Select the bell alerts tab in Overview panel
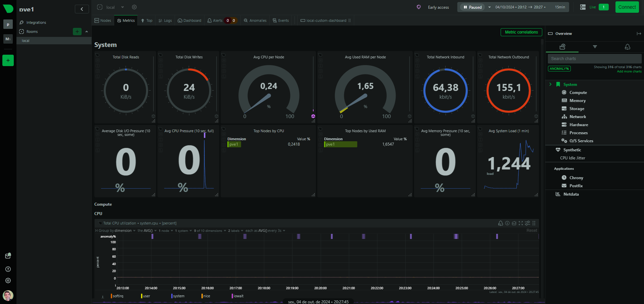 coord(627,47)
